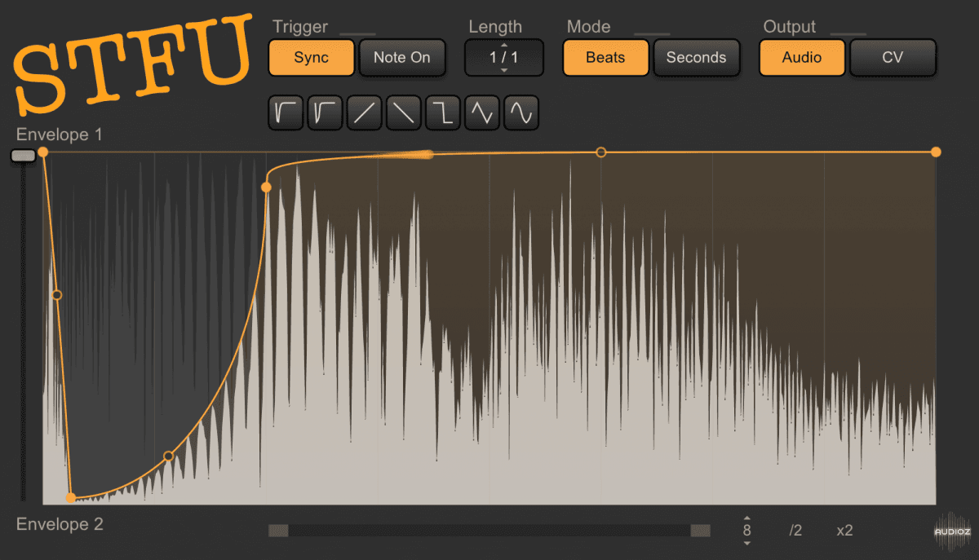Switch trigger to Note On
979x560 pixels.
(x=402, y=58)
